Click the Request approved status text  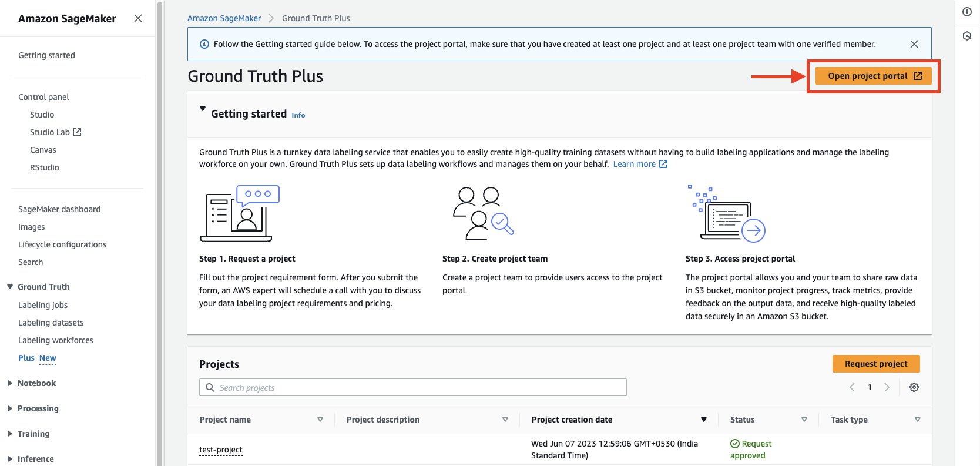(x=751, y=450)
